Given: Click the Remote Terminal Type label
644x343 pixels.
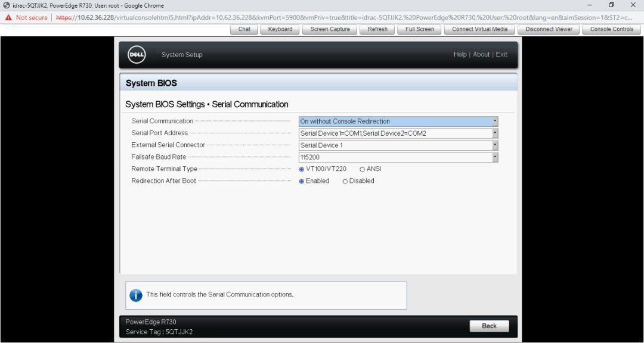Looking at the screenshot, I should [165, 169].
